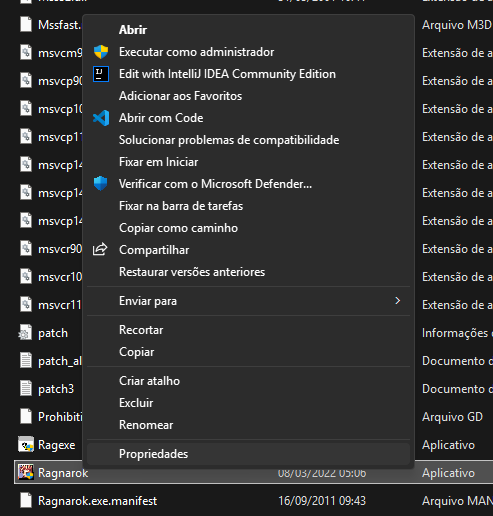This screenshot has height=516, width=493.
Task: Select the patch file name
Action: coord(53,333)
